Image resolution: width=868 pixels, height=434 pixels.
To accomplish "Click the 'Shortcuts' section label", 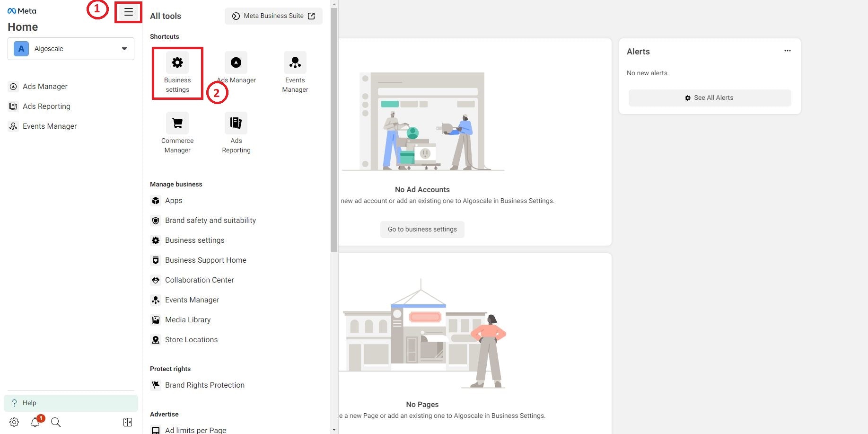I will (x=165, y=36).
